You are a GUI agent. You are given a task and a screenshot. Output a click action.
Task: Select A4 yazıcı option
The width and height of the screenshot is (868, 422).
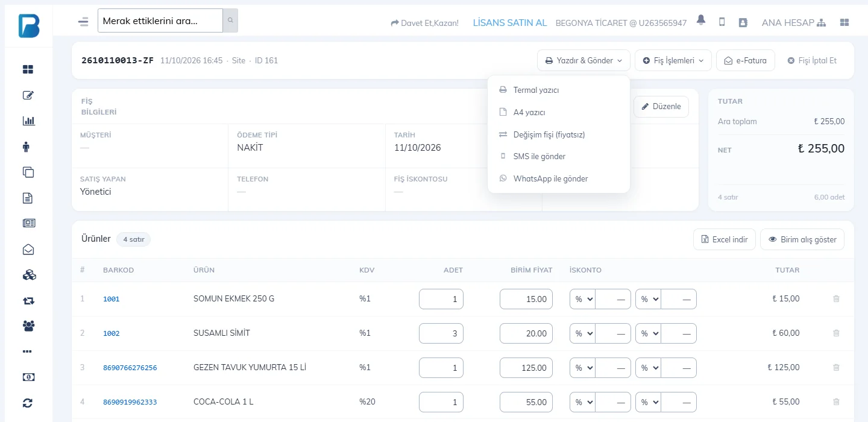pyautogui.click(x=559, y=112)
